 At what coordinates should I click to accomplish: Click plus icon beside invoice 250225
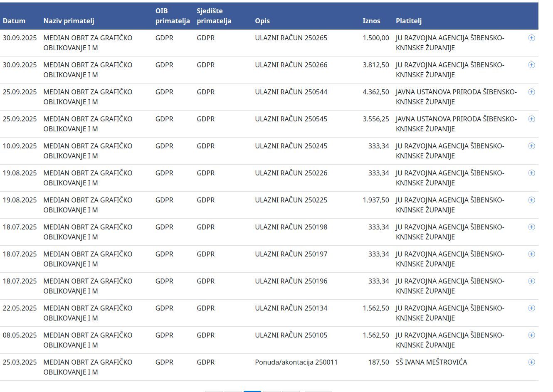click(531, 200)
